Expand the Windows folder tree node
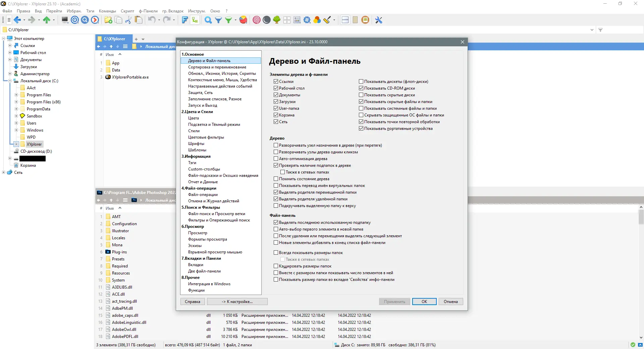Viewport: 644px width, 349px height. (x=16, y=130)
